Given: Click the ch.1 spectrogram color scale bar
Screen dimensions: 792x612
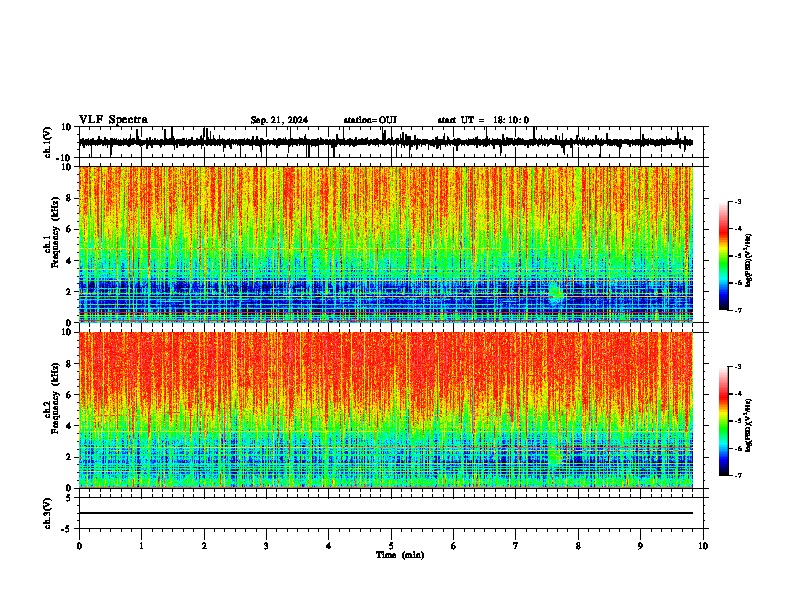Looking at the screenshot, I should (x=723, y=256).
